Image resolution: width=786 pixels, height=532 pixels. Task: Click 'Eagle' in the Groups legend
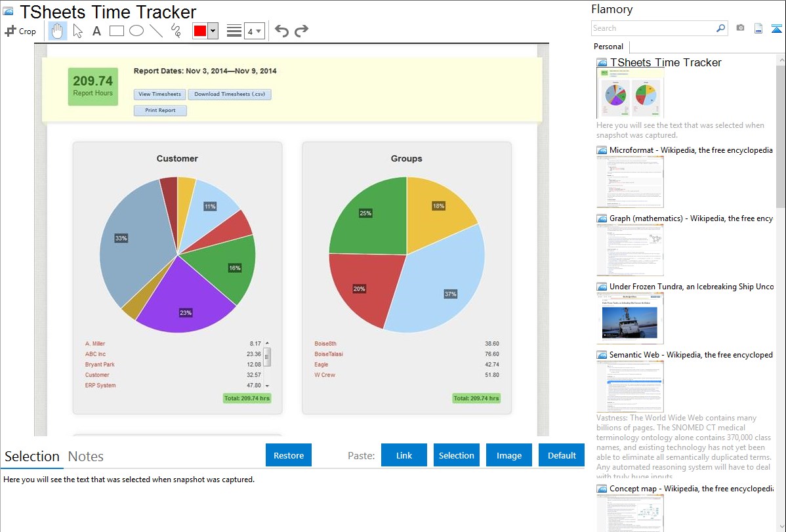point(321,365)
